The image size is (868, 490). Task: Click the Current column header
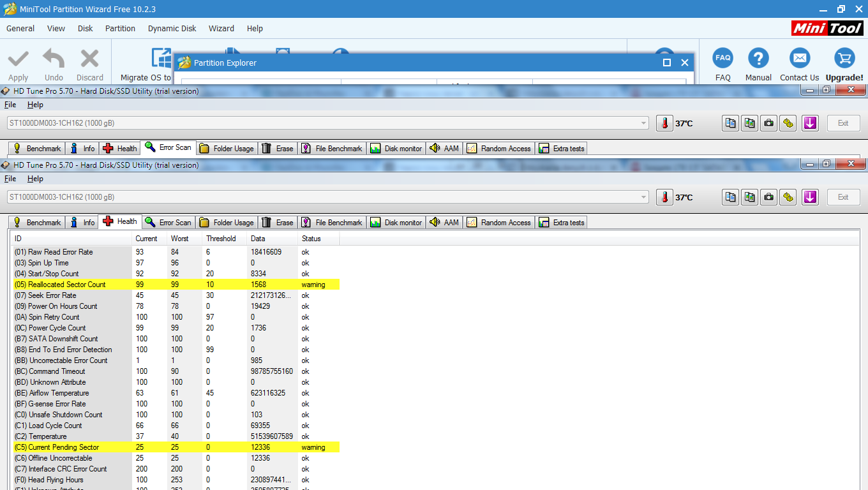pyautogui.click(x=149, y=239)
